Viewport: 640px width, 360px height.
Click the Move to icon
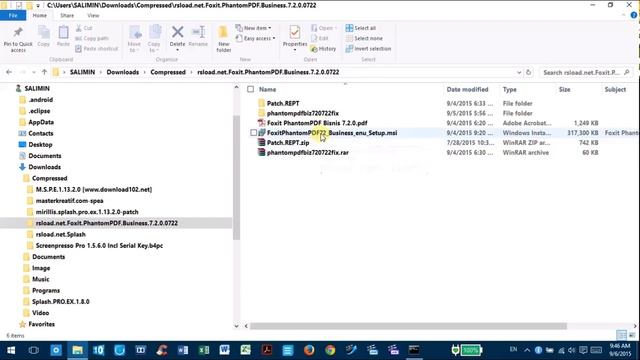pyautogui.click(x=135, y=32)
